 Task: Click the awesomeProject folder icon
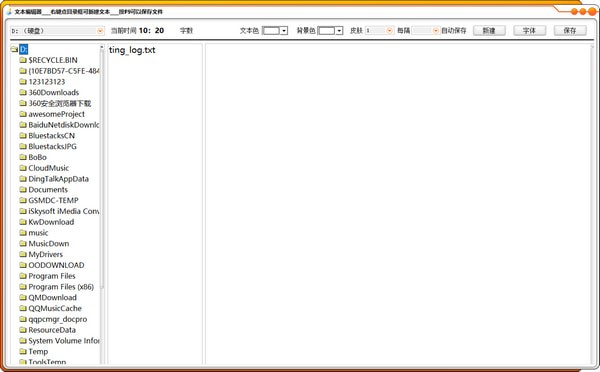tap(23, 114)
